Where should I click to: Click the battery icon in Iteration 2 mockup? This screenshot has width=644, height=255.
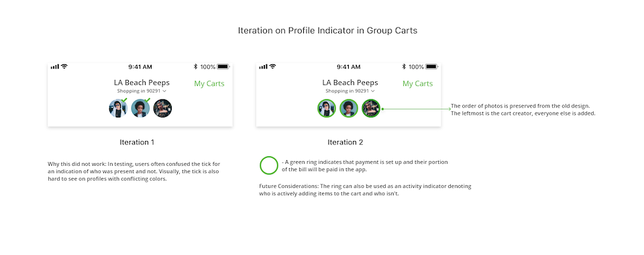click(x=432, y=66)
